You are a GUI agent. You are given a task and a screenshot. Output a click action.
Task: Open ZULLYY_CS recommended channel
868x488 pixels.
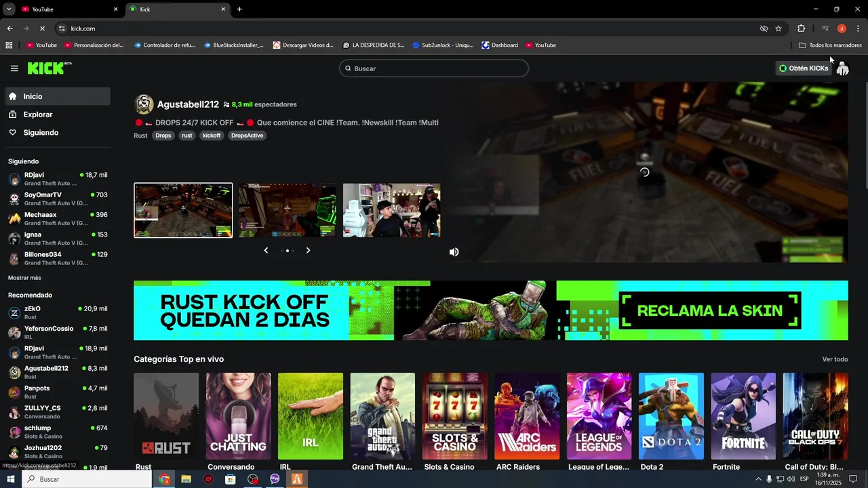(x=58, y=411)
